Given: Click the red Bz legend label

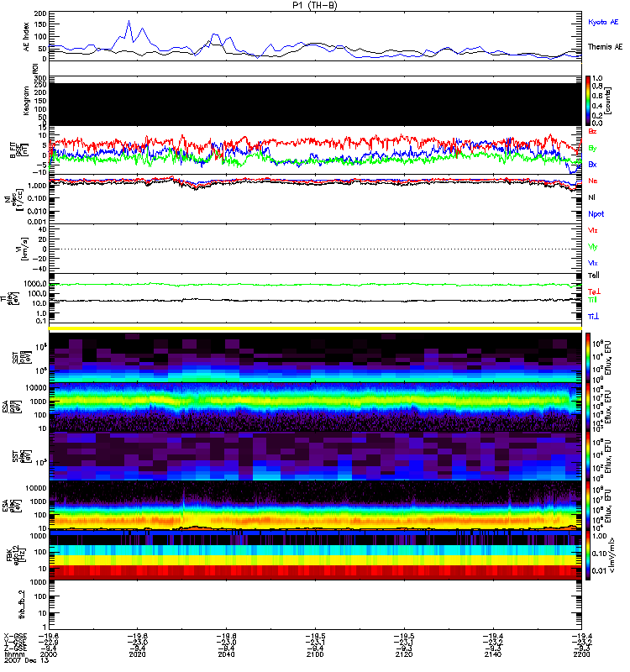Looking at the screenshot, I should [x=592, y=131].
